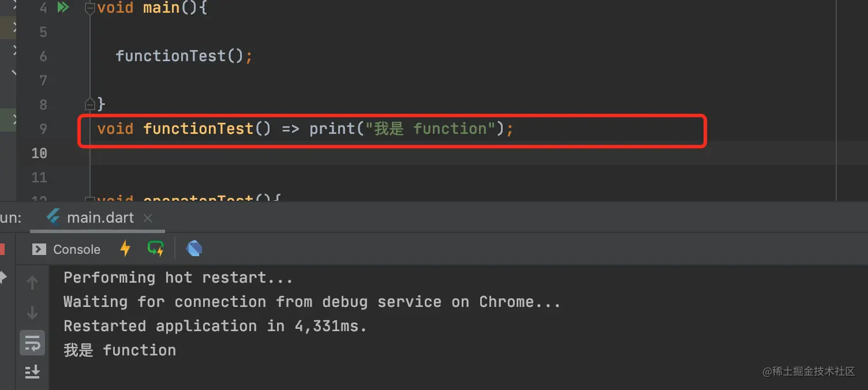Trigger Flutter hot reload lightning icon

(125, 249)
